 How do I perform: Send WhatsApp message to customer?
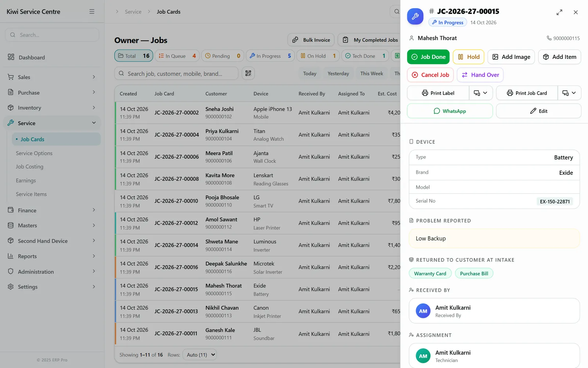tap(450, 111)
